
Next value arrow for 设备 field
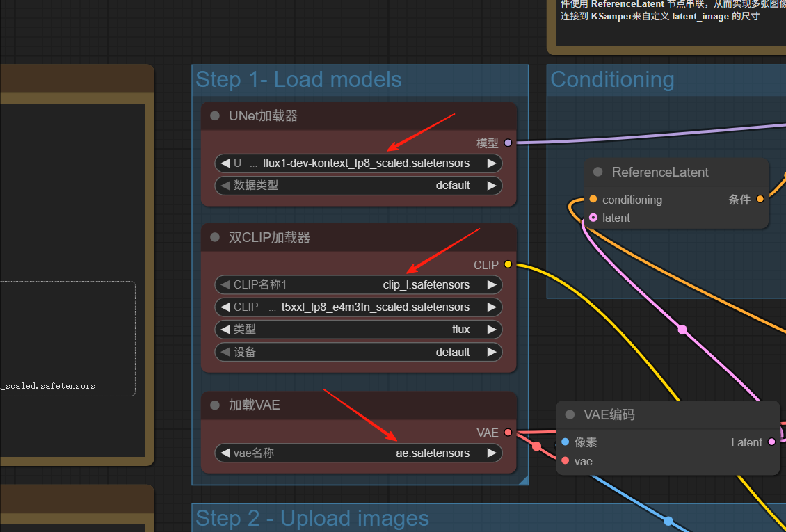(x=492, y=353)
